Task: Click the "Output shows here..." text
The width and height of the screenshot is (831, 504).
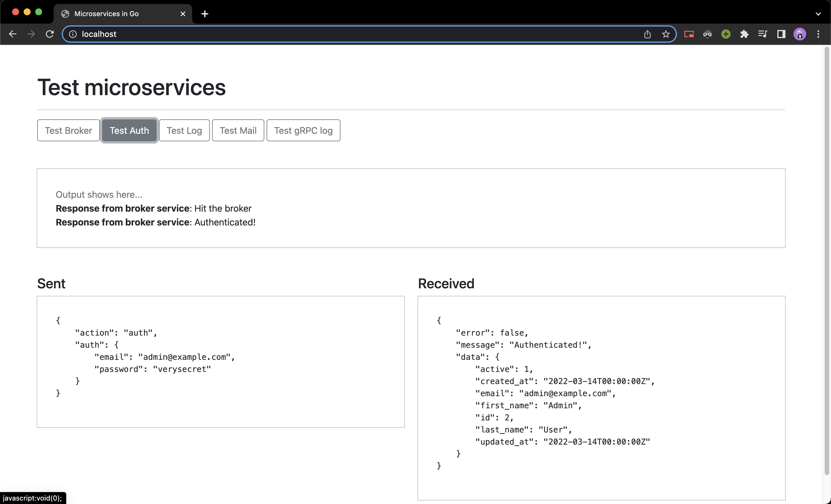Action: [x=99, y=195]
